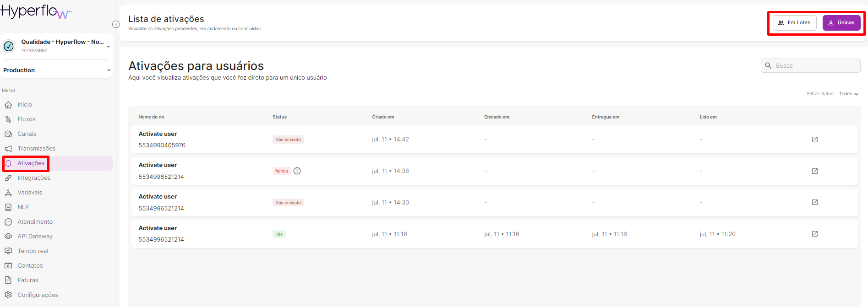Screen dimensions: 868x307
Task: Open Variáveis in the menu
Action: tap(30, 193)
